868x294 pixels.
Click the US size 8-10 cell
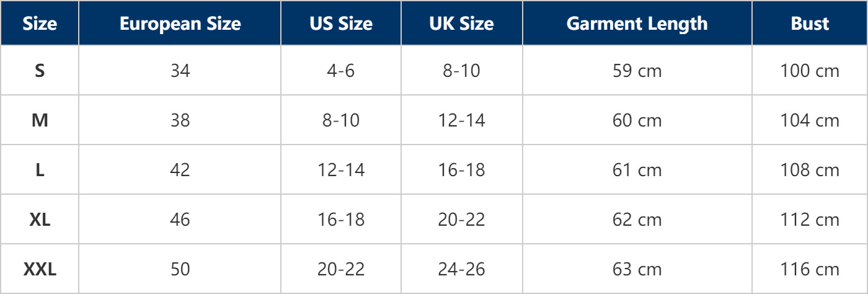[x=341, y=120]
